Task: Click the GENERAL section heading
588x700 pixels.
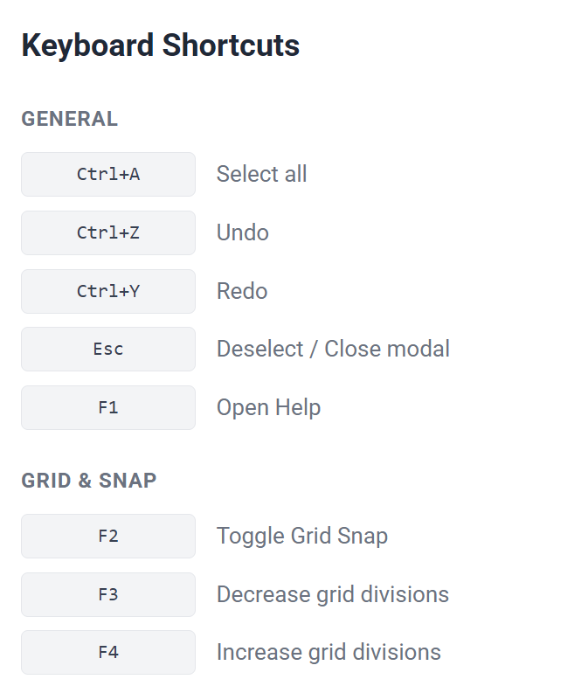Action: [x=69, y=119]
